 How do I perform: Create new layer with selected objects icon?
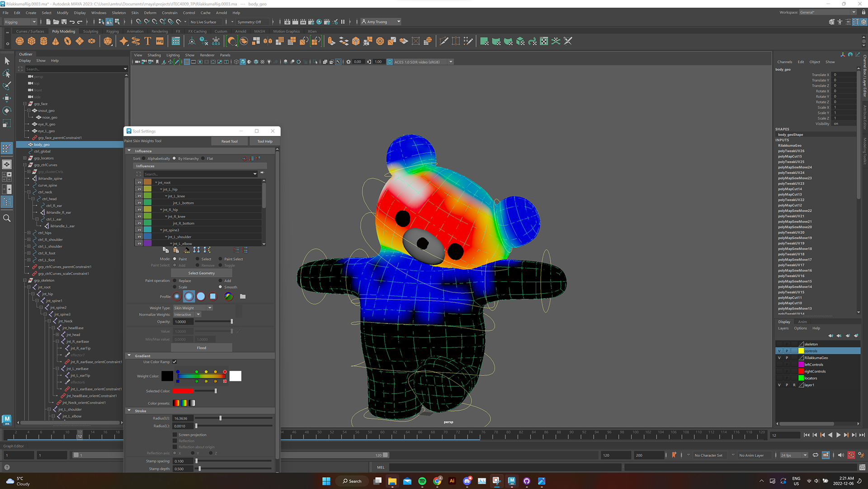(x=856, y=336)
